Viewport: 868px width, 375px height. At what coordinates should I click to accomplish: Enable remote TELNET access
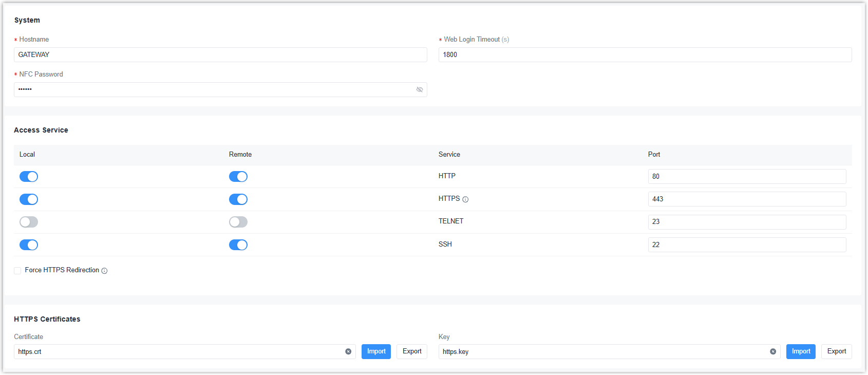tap(238, 222)
